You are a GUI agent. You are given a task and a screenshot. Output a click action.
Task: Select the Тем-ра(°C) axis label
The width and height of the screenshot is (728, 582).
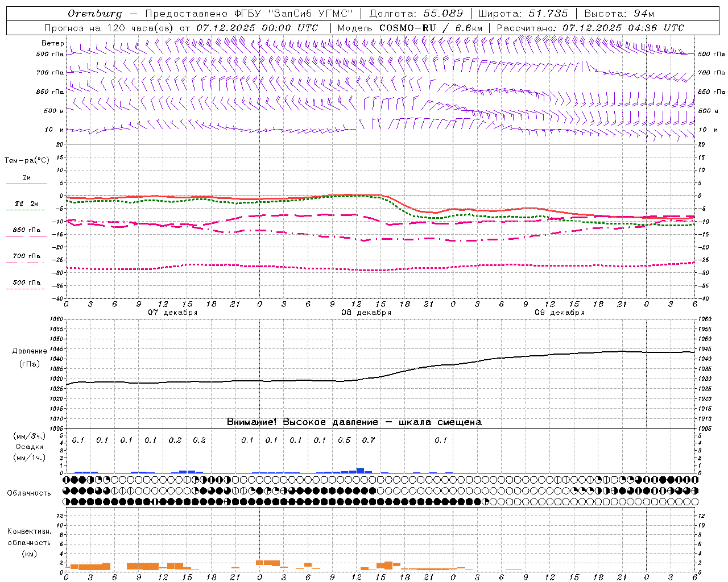[27, 161]
